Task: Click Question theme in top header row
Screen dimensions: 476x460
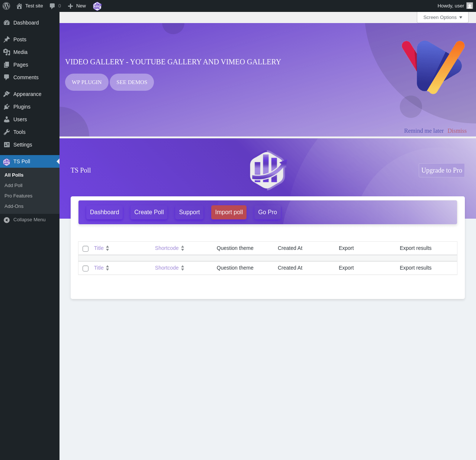Action: [235, 248]
